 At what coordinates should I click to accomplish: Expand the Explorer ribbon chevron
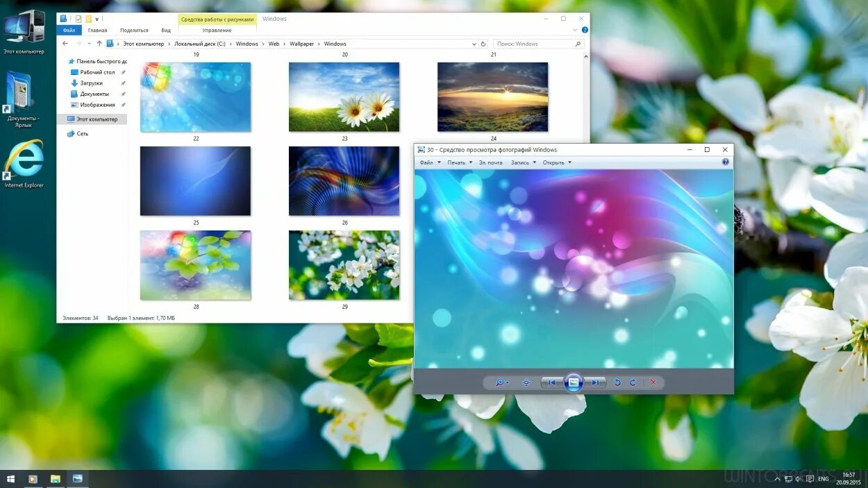coord(575,31)
